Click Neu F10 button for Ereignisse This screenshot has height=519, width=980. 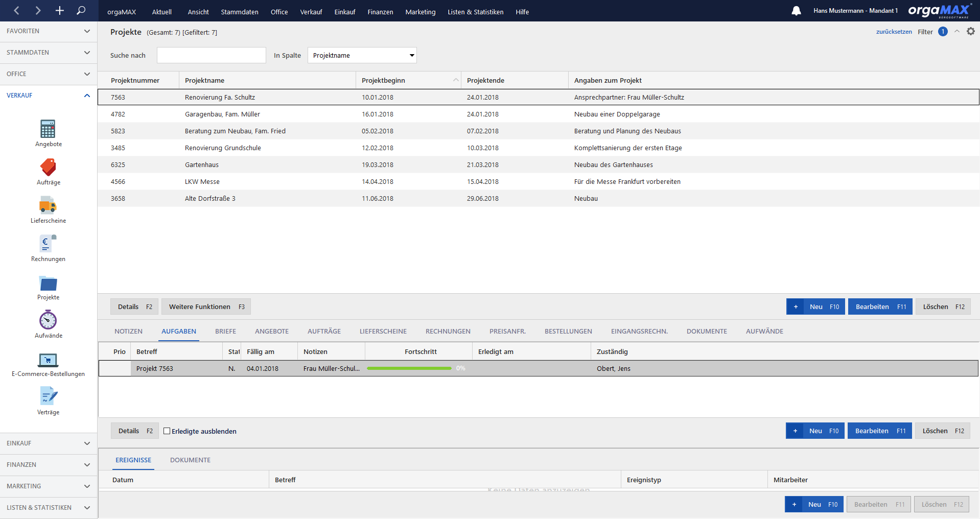[814, 504]
